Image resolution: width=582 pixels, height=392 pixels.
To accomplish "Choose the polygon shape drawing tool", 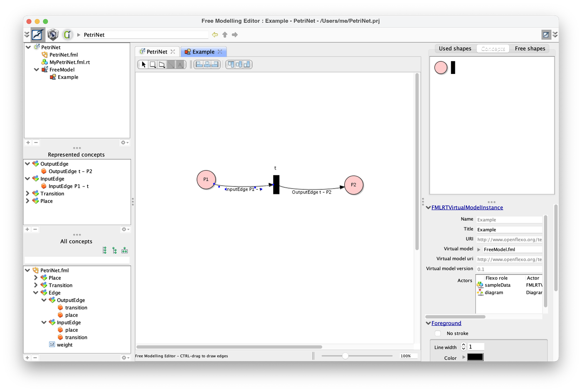I will 162,64.
